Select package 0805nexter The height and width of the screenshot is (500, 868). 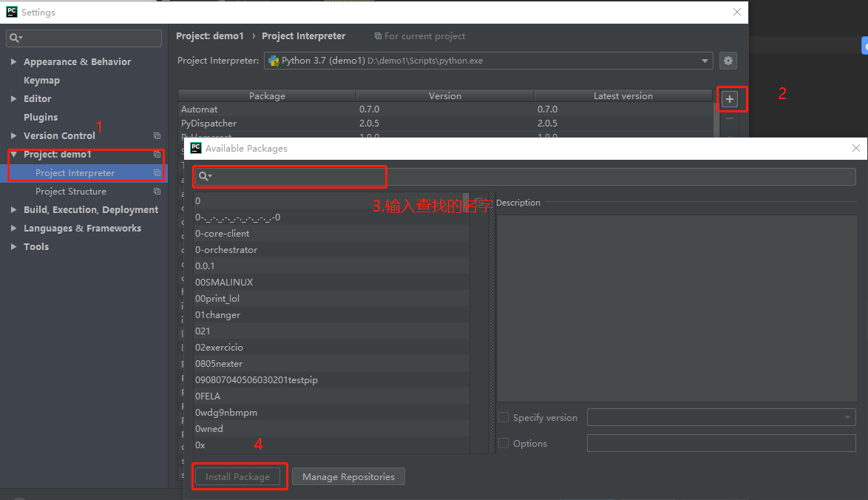(x=331, y=363)
